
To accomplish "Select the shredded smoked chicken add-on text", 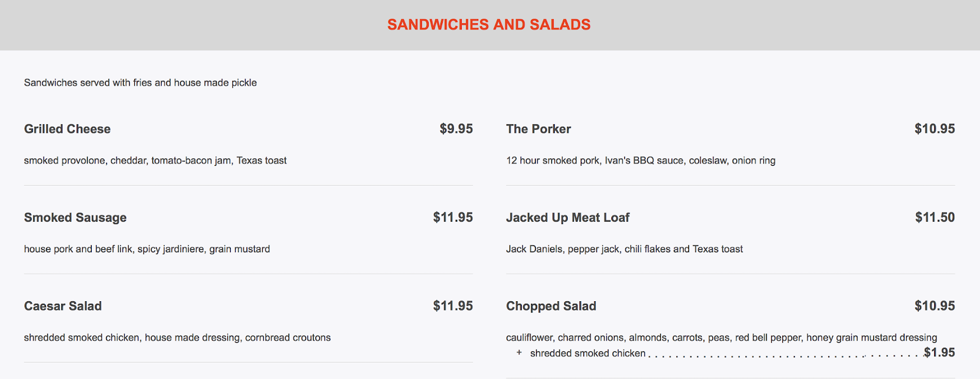I will [x=587, y=353].
